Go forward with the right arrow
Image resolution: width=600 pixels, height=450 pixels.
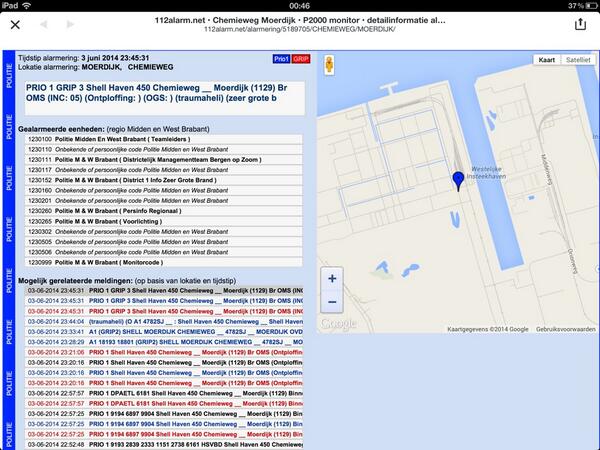(70, 24)
